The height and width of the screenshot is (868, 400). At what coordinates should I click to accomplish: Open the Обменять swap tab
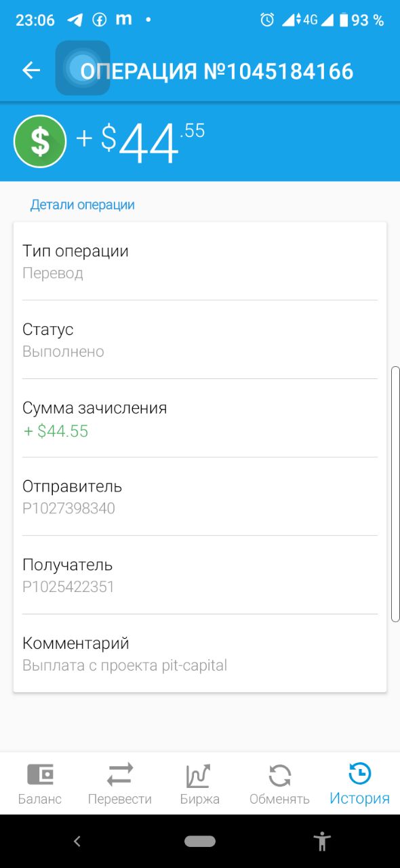click(279, 784)
